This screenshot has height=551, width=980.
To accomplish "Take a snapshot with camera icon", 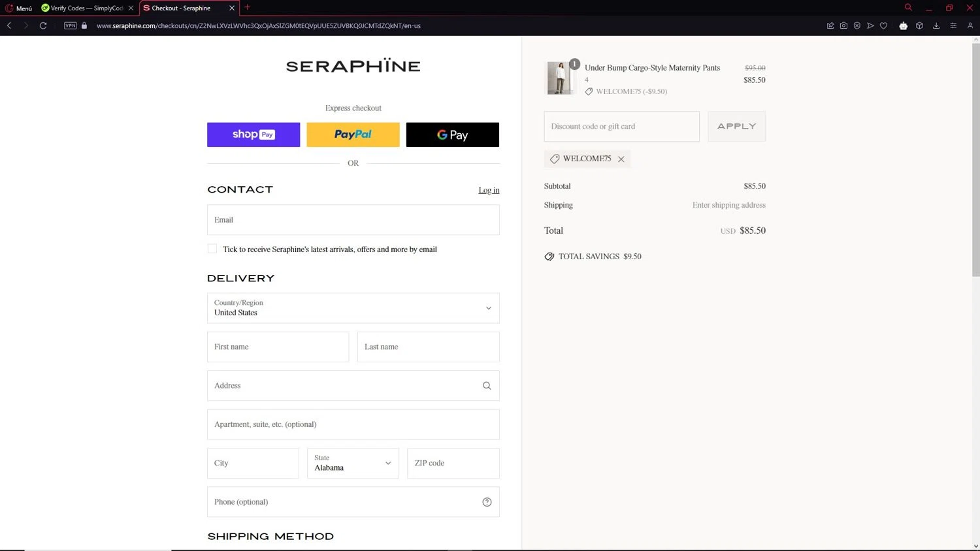I will coord(843,25).
